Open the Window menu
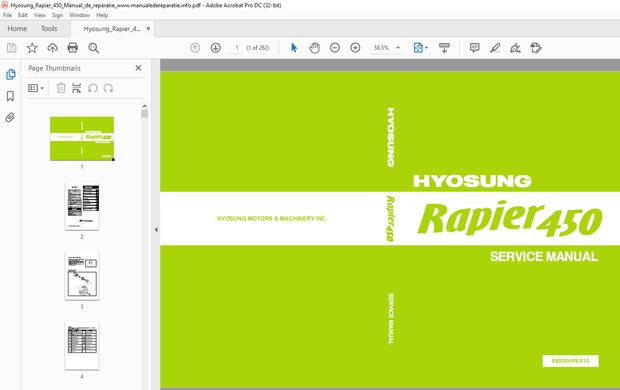 (79, 15)
